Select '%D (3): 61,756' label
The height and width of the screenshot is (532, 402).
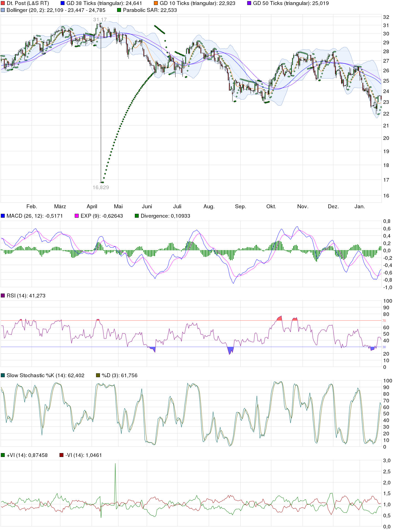[120, 375]
